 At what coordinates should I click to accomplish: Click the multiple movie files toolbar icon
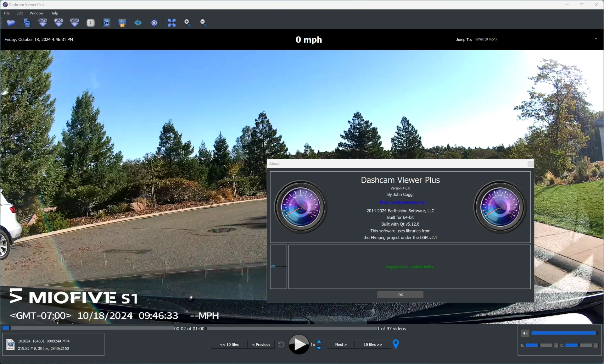(x=27, y=23)
